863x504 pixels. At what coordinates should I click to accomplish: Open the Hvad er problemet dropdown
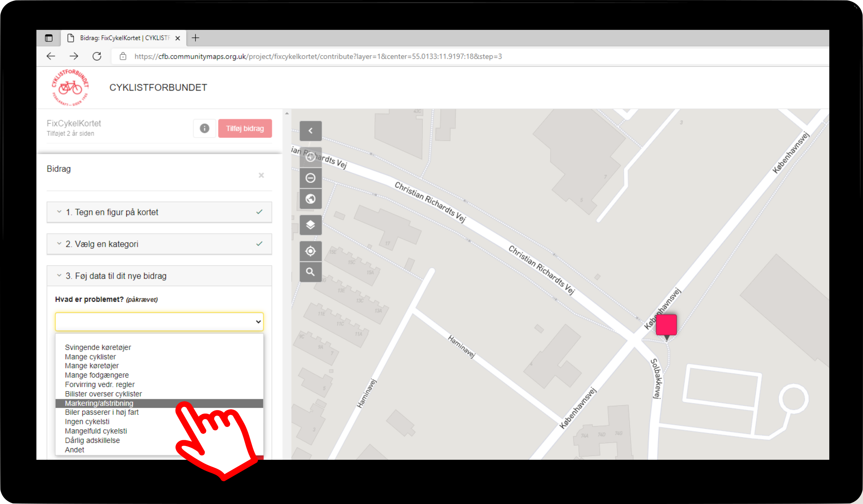159,322
